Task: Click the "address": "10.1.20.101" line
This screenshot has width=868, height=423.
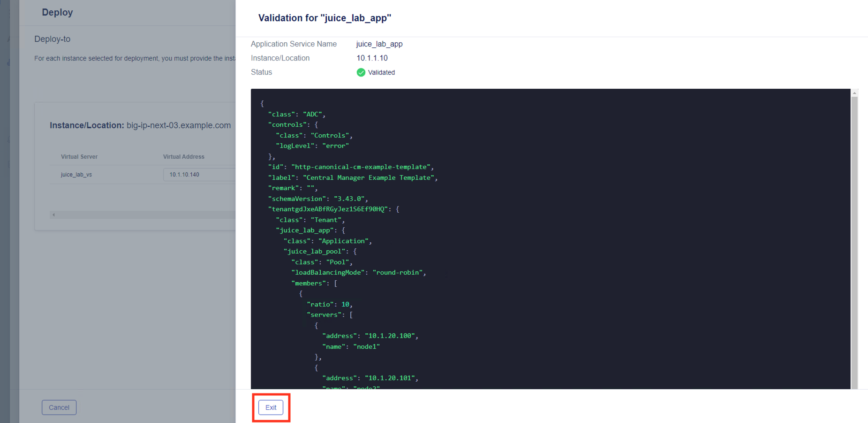Action: [x=370, y=378]
